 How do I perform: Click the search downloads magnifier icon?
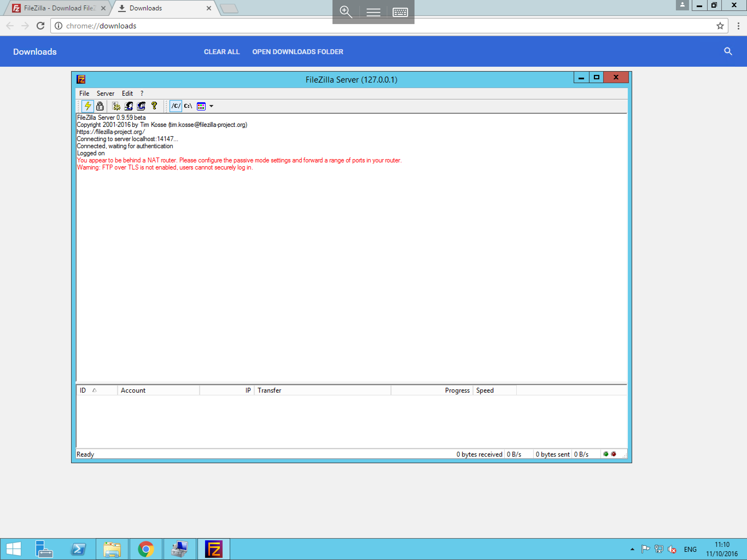click(x=728, y=51)
